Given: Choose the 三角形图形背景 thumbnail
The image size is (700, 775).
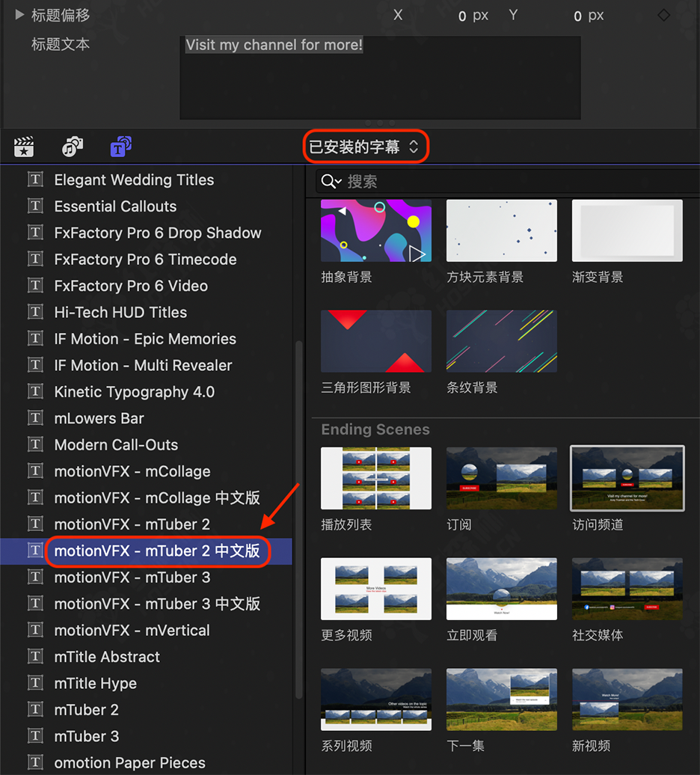Looking at the screenshot, I should (376, 341).
